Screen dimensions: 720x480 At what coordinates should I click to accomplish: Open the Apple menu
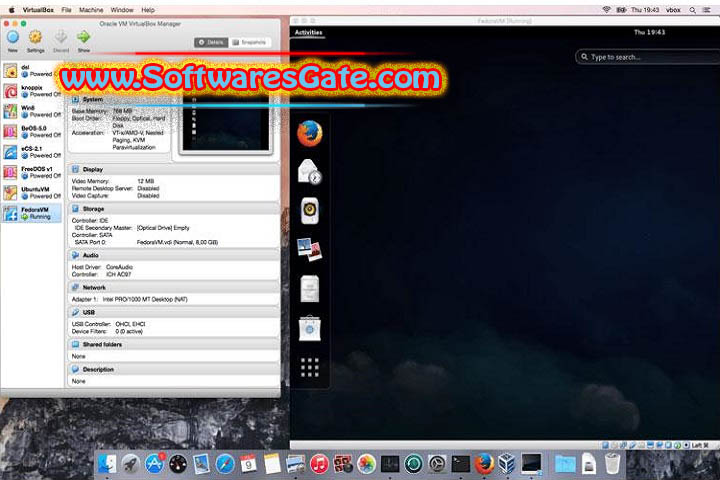point(11,10)
